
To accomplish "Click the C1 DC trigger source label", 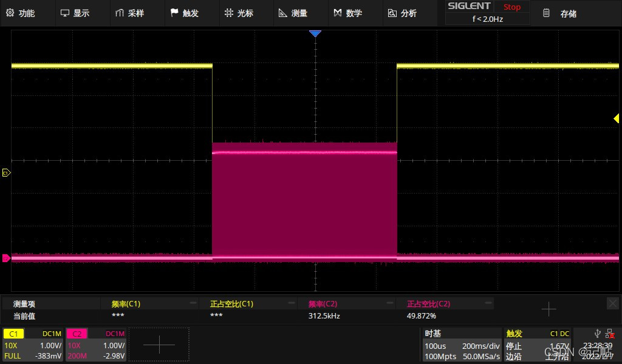I will coord(559,334).
